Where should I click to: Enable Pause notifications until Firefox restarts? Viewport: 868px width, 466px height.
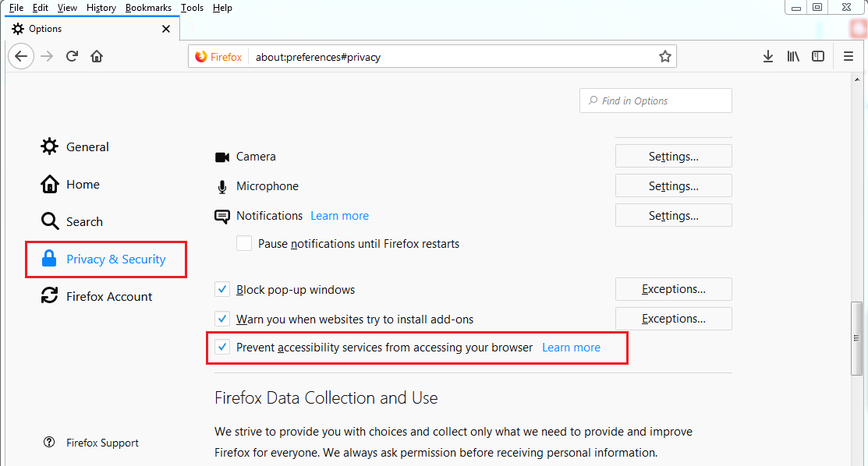pos(244,243)
